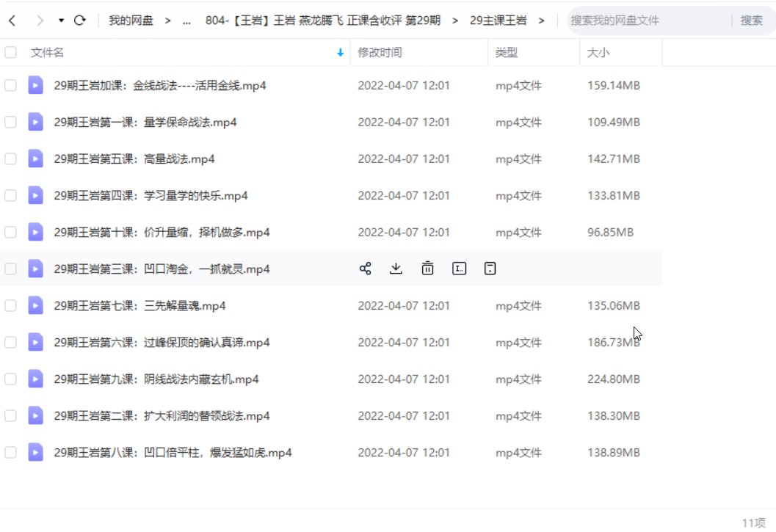Go back to the previous folder
The image size is (776, 532).
point(12,21)
